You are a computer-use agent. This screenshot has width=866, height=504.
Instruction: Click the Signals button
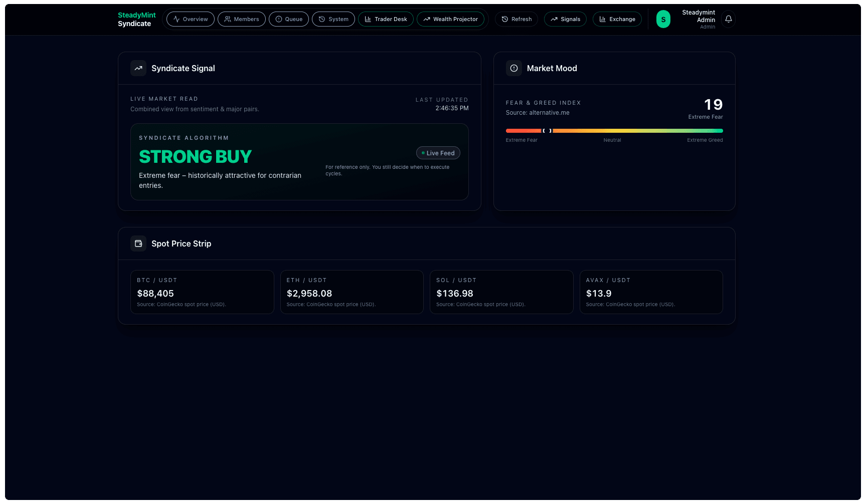coord(565,19)
